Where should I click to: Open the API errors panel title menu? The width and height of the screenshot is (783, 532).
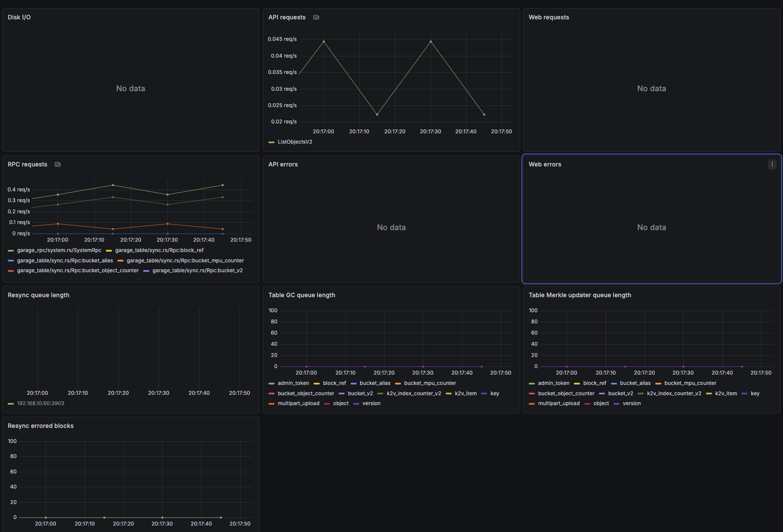point(283,164)
